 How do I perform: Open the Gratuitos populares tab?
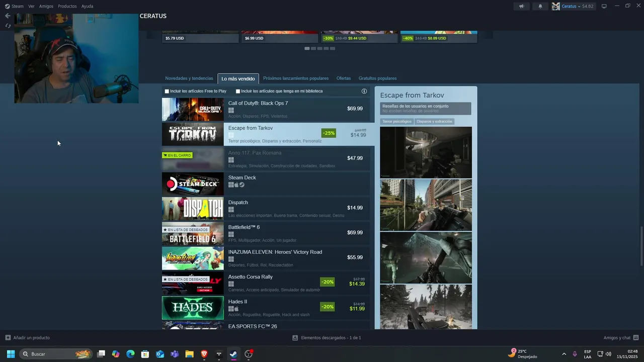click(377, 78)
